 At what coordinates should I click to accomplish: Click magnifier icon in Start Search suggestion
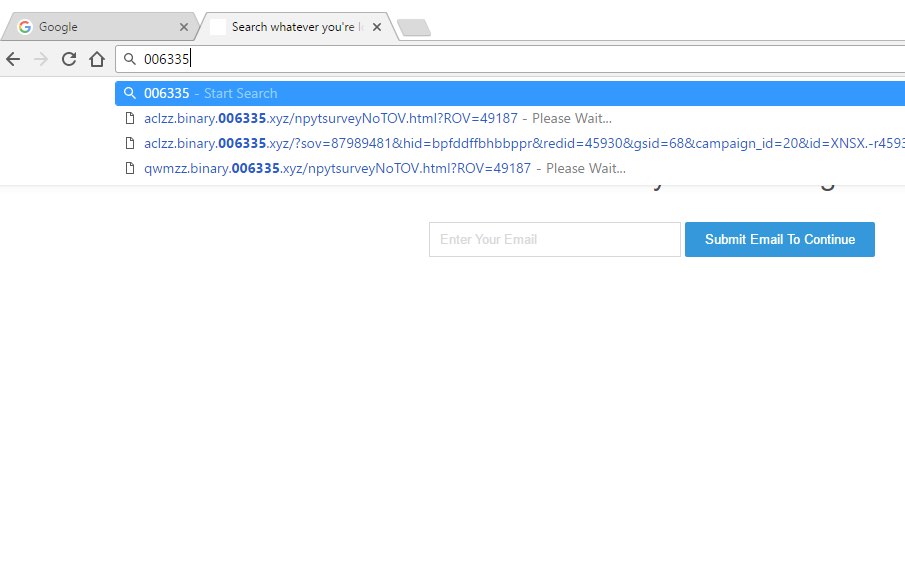[x=129, y=93]
